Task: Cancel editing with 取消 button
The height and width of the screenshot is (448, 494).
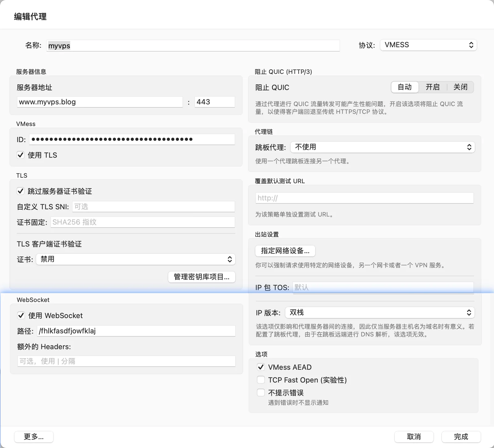Action: (x=414, y=437)
